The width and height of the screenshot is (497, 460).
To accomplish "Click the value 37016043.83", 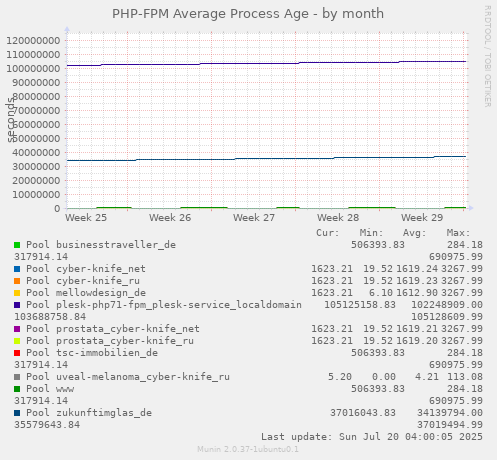I will tap(363, 413).
